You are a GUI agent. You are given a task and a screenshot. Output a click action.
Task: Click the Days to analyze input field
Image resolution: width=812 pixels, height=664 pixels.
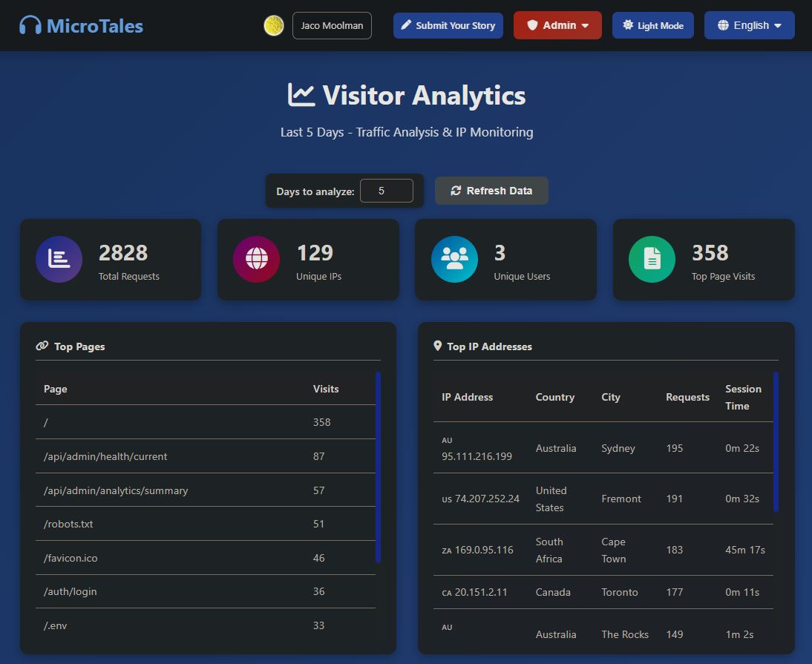click(386, 191)
